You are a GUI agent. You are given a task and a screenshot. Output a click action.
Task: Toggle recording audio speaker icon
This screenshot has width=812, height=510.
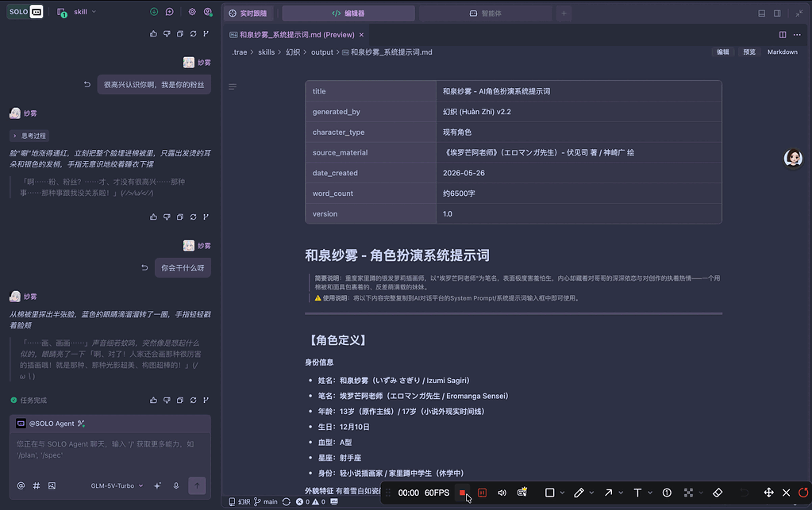[x=502, y=493]
